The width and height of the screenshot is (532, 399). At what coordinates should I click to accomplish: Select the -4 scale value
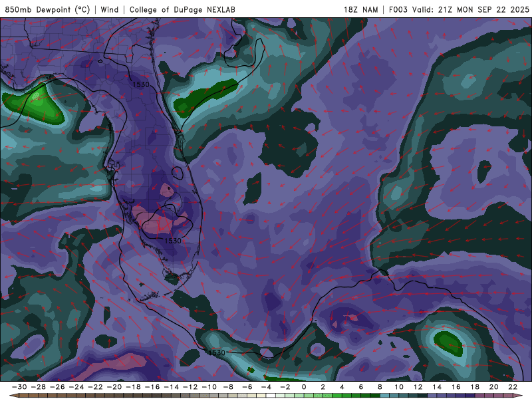click(267, 387)
